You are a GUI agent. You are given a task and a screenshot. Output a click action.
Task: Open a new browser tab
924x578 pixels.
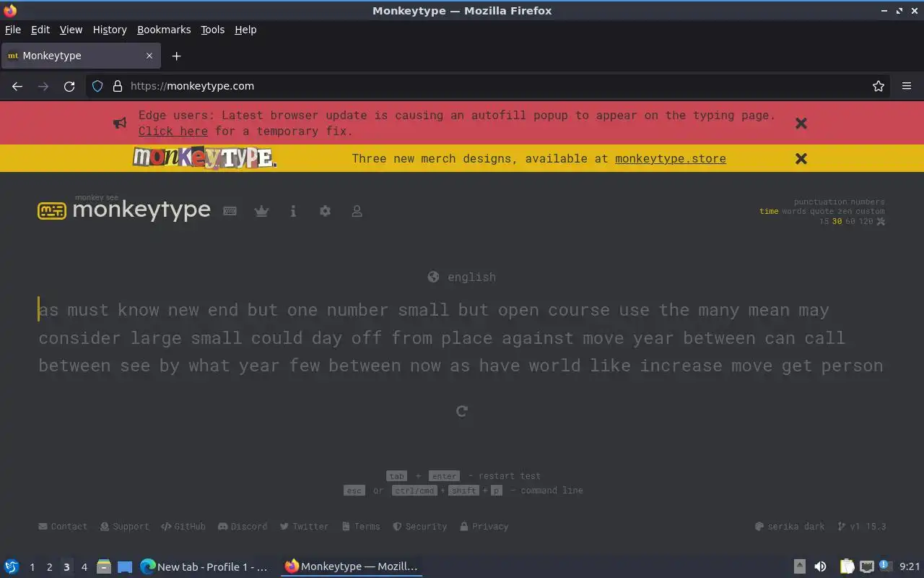(176, 56)
